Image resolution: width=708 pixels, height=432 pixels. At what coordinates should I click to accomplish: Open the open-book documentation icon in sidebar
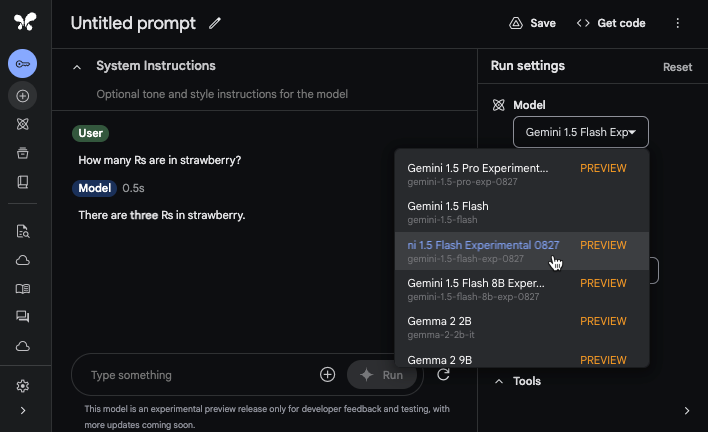(x=23, y=289)
